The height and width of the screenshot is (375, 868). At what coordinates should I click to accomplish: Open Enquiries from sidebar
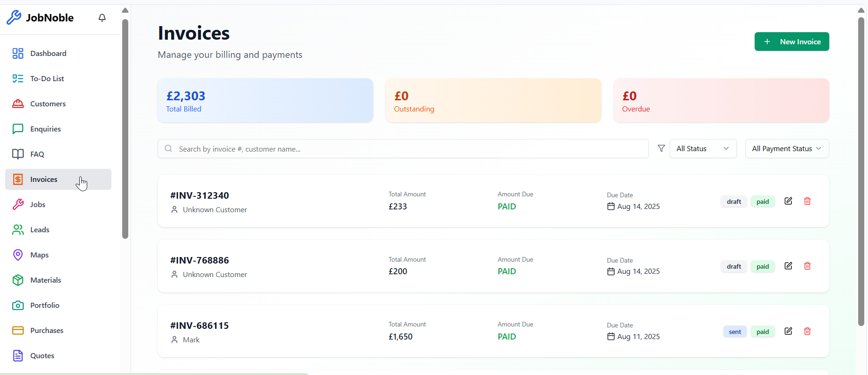58,129
